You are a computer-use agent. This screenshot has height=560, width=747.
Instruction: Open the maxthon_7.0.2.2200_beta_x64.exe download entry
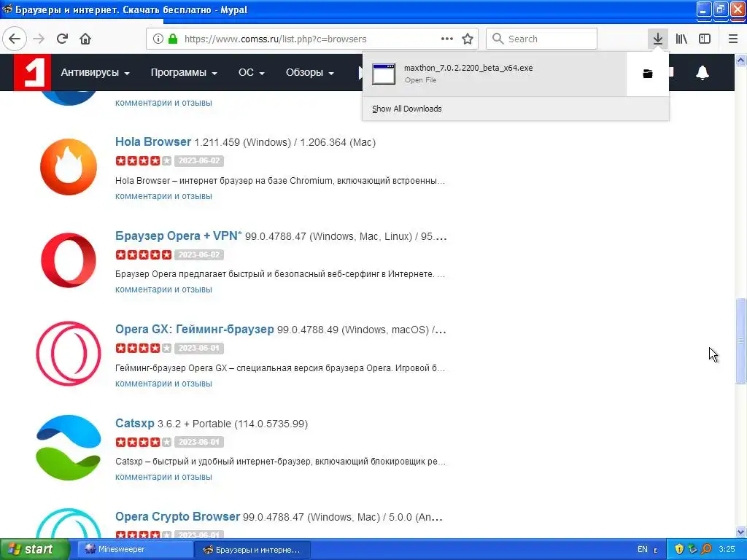tap(495, 74)
